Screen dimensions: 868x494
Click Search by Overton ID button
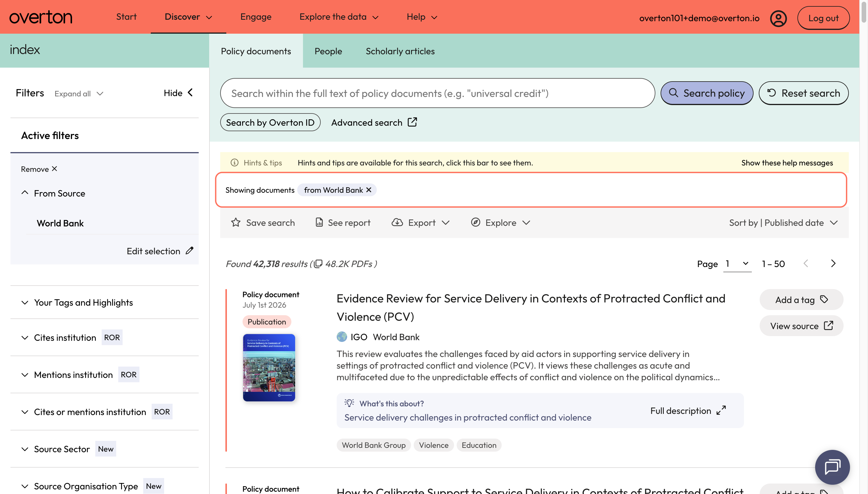coord(270,122)
